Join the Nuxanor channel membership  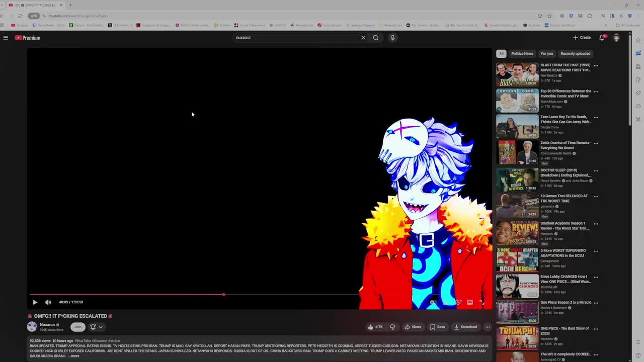(77, 327)
